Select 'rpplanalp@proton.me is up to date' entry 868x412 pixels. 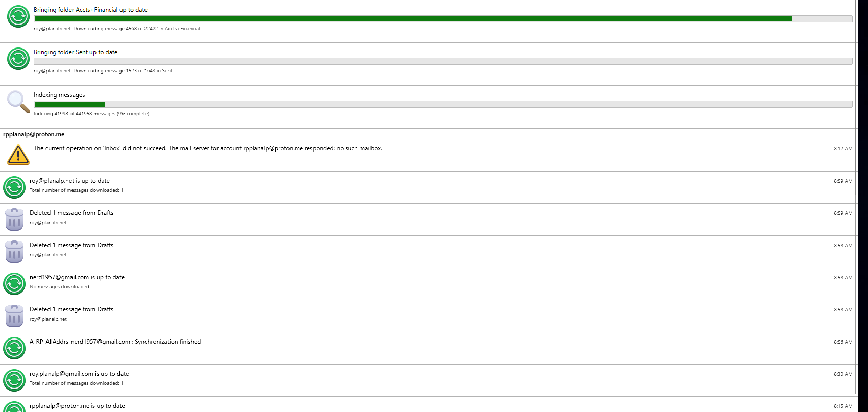coord(77,406)
